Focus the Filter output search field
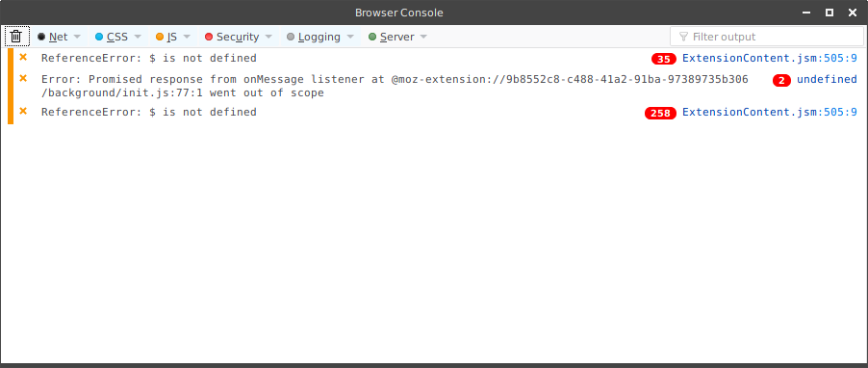868x368 pixels. (766, 37)
